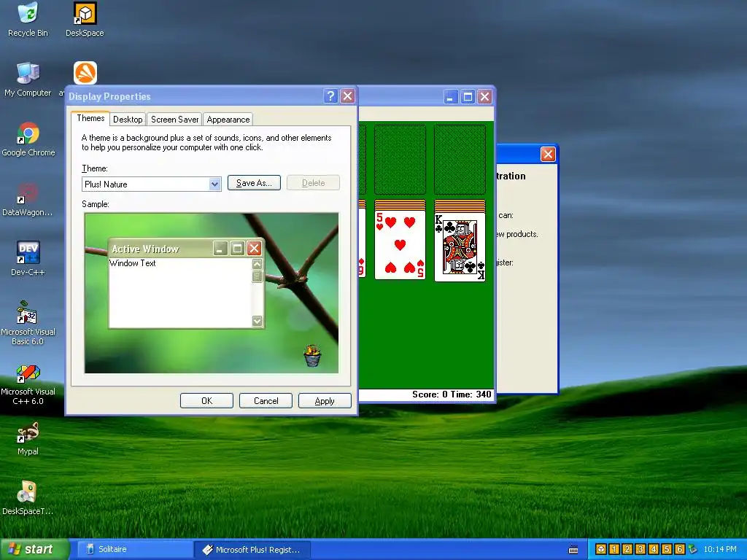Switch to DeskSpace desktop 5 tray icon
Viewport: 747px width, 560px height.
[x=667, y=549]
